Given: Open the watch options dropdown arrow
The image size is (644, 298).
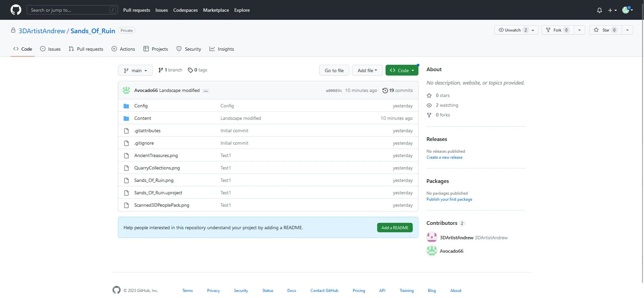Looking at the screenshot, I should [533, 30].
